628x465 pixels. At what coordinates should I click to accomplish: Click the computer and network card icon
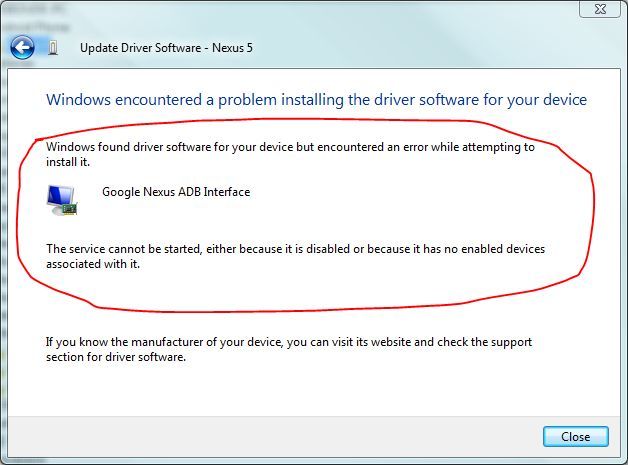coord(62,200)
